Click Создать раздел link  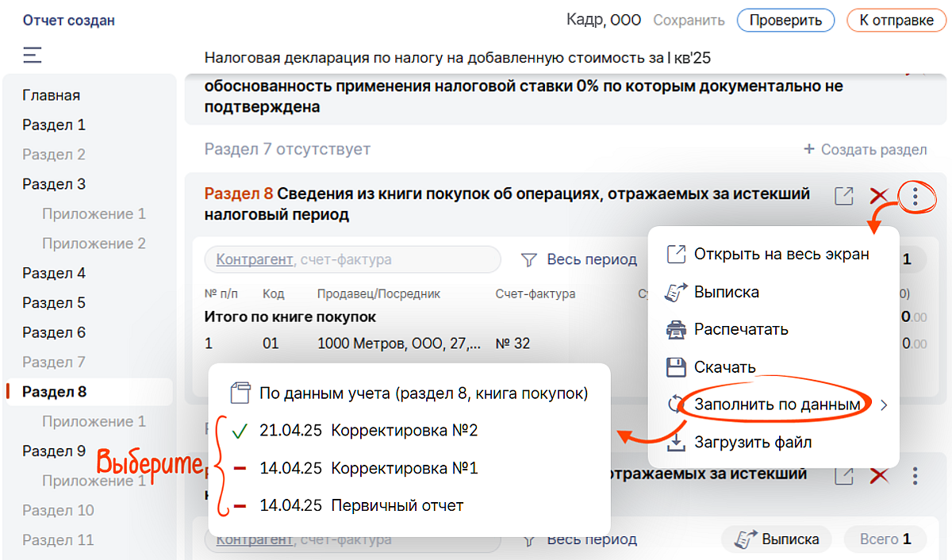click(x=865, y=149)
